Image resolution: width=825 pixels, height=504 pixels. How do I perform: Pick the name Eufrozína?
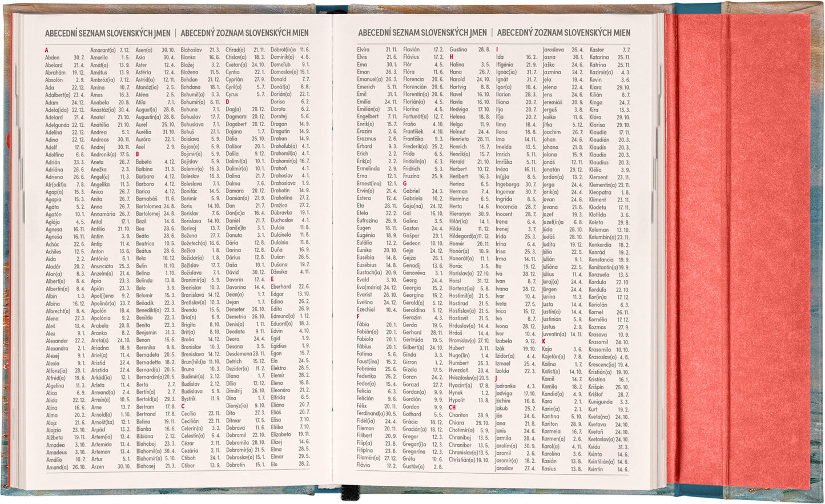367,221
